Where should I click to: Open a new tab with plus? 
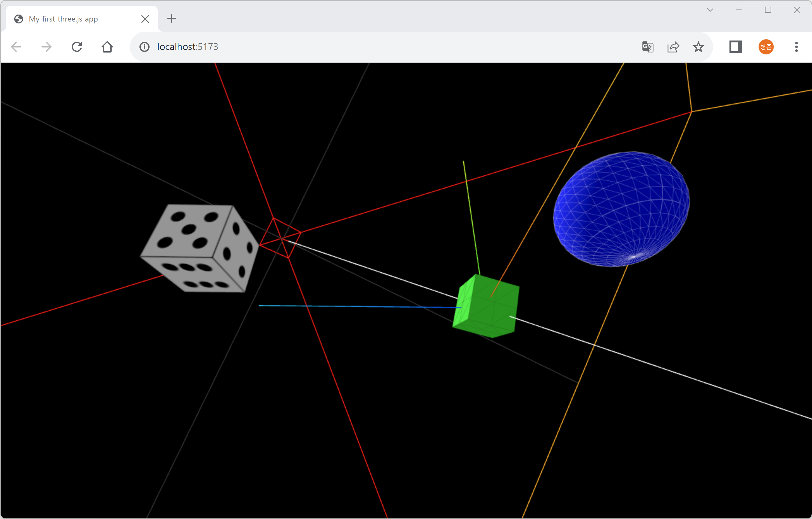tap(172, 19)
